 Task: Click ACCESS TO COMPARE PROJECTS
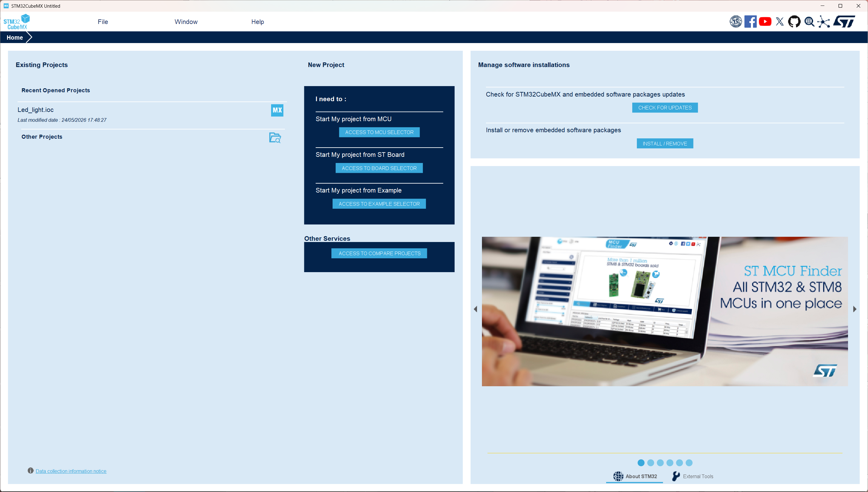click(x=379, y=253)
